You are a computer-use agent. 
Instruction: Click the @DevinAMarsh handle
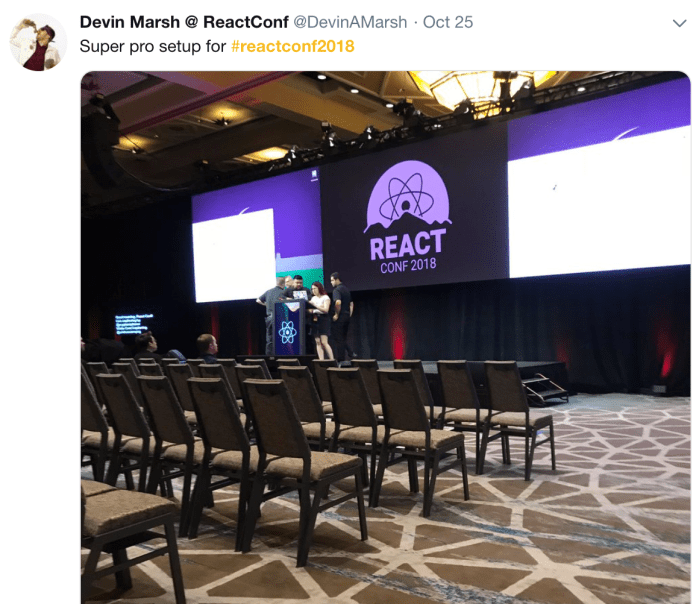click(x=350, y=22)
